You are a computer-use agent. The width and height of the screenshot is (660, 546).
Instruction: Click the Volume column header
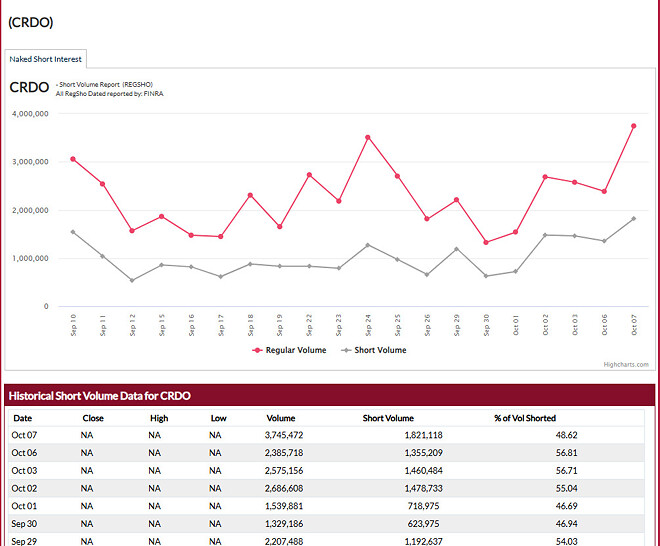[281, 418]
